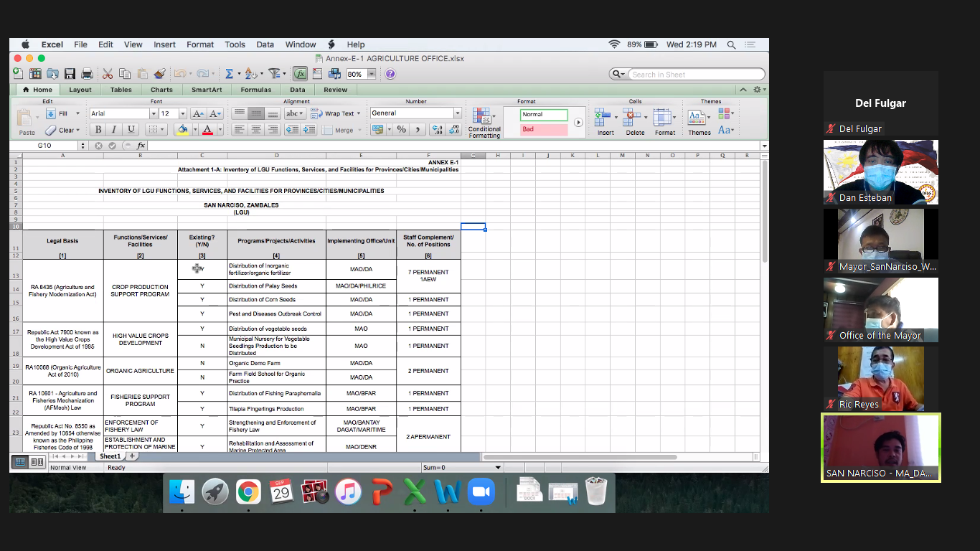Screen dimensions: 980x551
Task: Click the Themes button
Action: [x=699, y=121]
